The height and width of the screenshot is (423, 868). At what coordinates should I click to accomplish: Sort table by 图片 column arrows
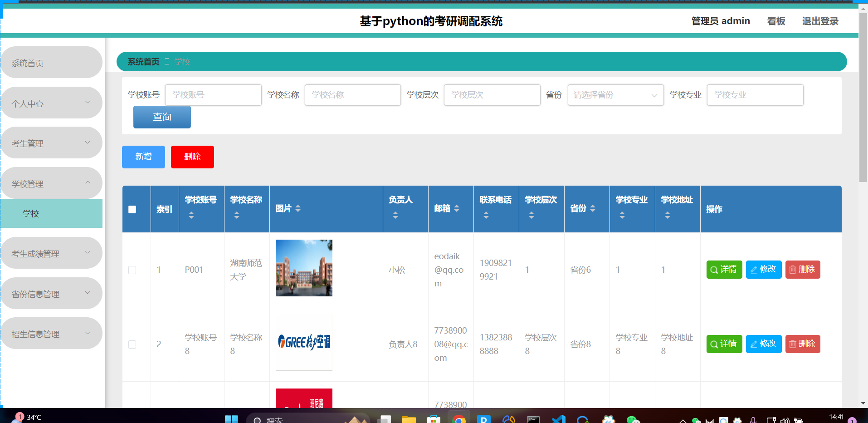tap(298, 208)
